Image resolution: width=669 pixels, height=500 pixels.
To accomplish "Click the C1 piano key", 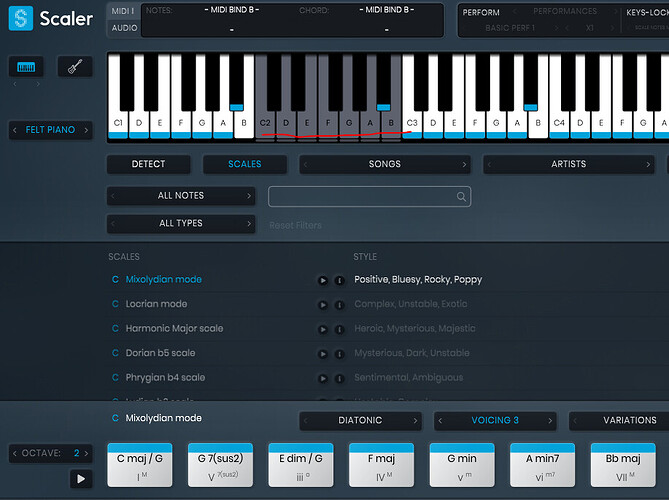I will (118, 124).
